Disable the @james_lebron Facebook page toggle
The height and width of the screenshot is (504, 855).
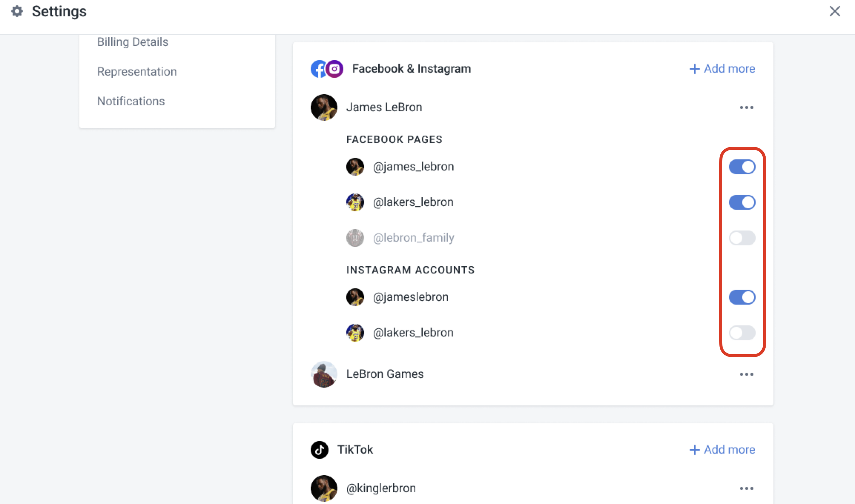[x=742, y=167]
